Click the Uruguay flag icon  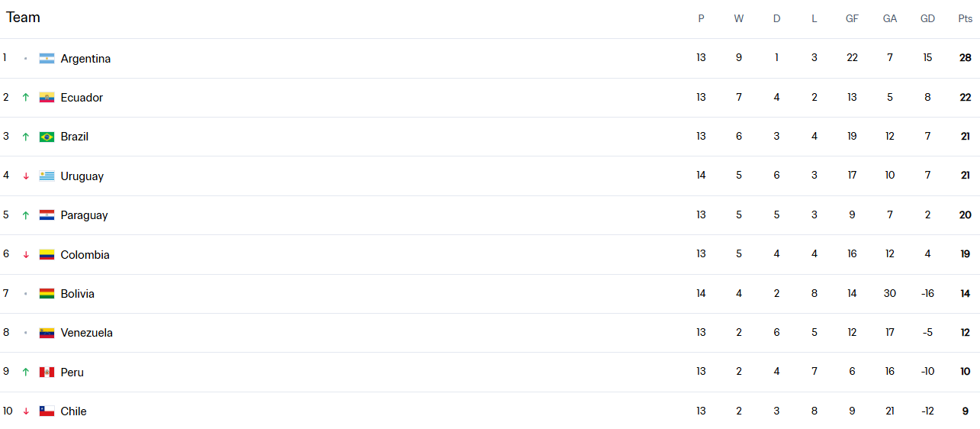pyautogui.click(x=47, y=176)
